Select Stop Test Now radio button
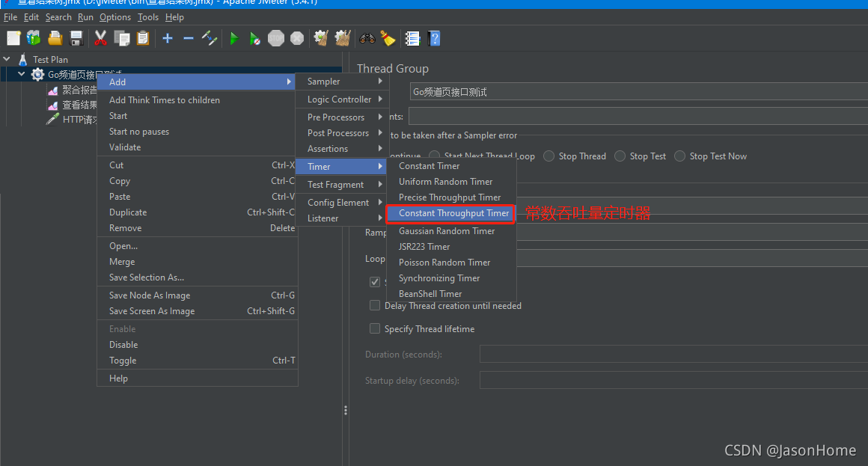Image resolution: width=868 pixels, height=466 pixels. [x=679, y=156]
